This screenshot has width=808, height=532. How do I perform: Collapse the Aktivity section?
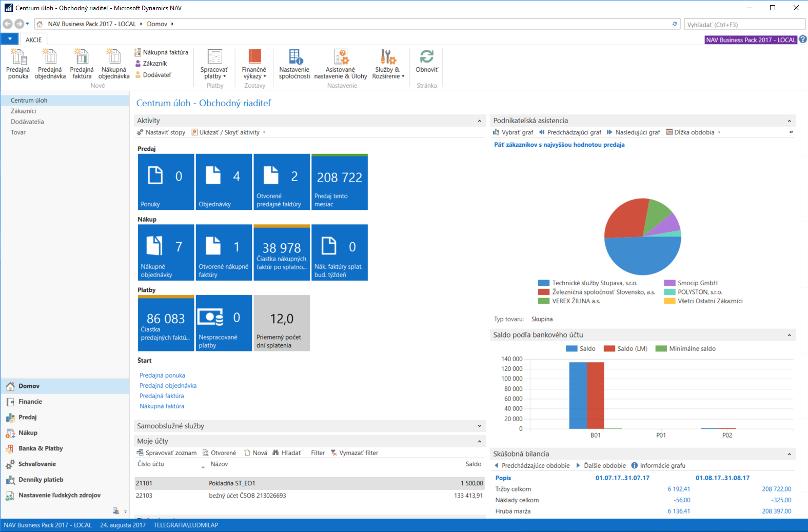coord(480,121)
